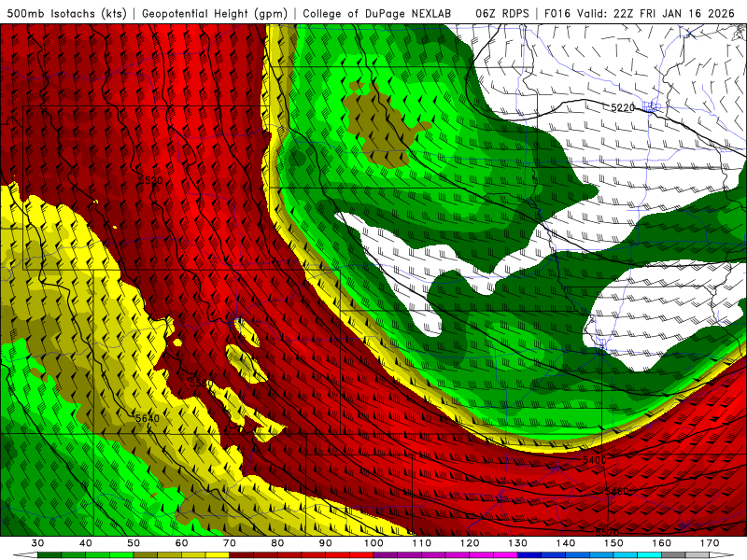Click the 5460 height contour label

click(x=616, y=491)
